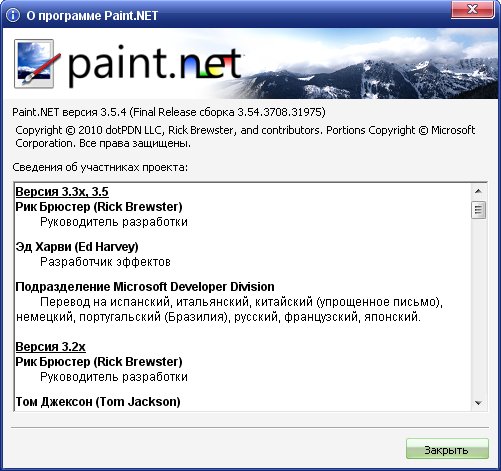Image resolution: width=501 pixels, height=471 pixels.
Task: Click the credits scrollbar up arrow
Action: tap(478, 191)
